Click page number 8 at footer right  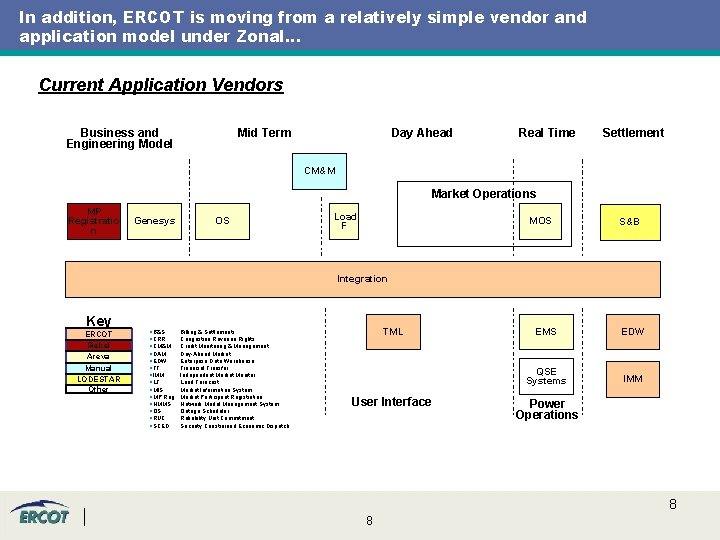[x=673, y=504]
